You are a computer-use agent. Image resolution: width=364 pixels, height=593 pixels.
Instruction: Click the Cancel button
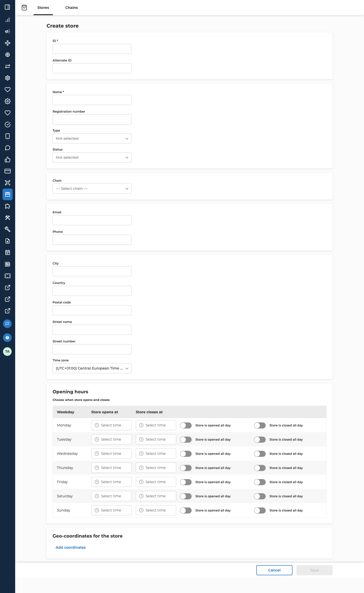(274, 570)
